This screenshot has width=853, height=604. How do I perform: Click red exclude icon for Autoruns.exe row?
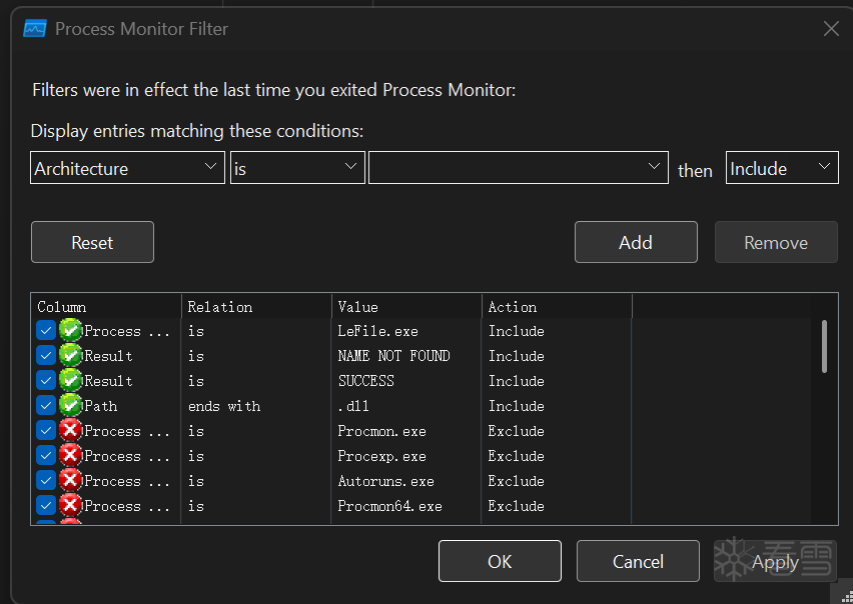click(70, 480)
